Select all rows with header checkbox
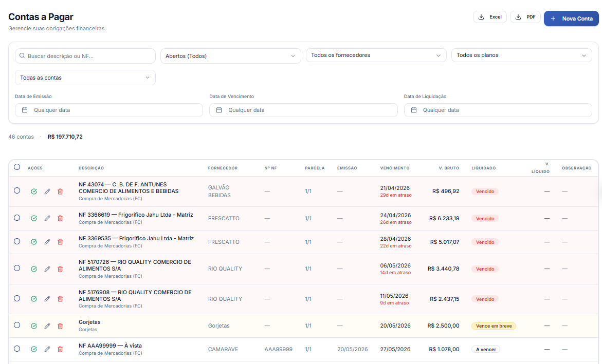Image resolution: width=602 pixels, height=364 pixels. tap(17, 167)
